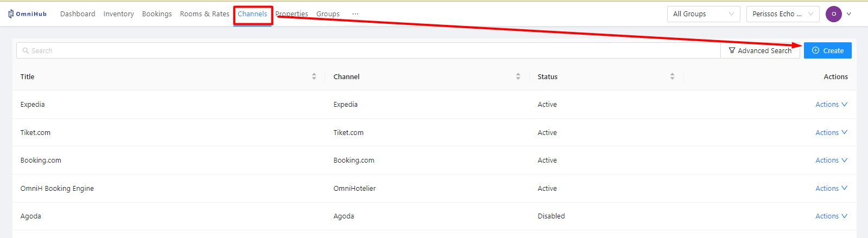Select the Tiket.com title cell

click(35, 133)
